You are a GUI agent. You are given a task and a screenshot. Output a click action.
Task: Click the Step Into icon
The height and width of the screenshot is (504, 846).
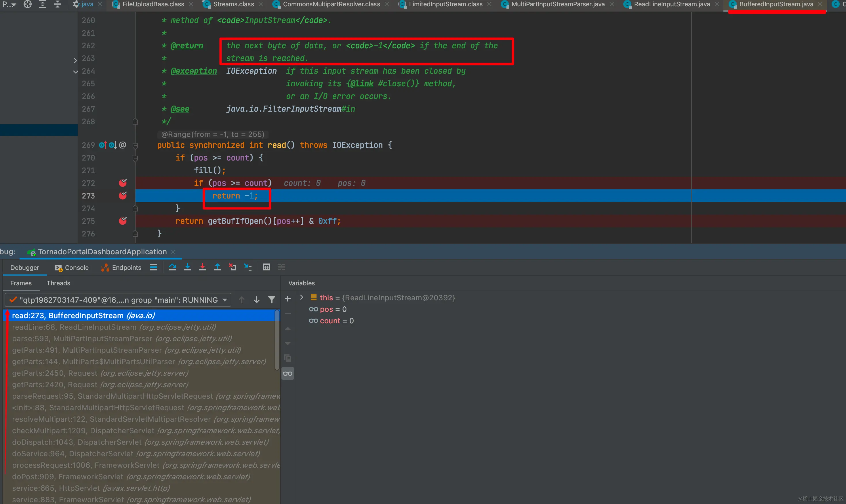(x=187, y=267)
